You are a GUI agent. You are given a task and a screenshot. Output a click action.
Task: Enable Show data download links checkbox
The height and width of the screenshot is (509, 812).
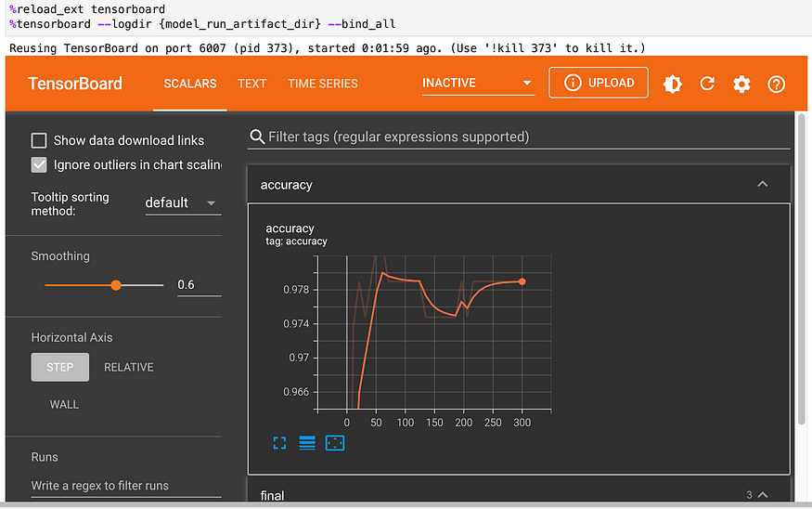(x=39, y=140)
